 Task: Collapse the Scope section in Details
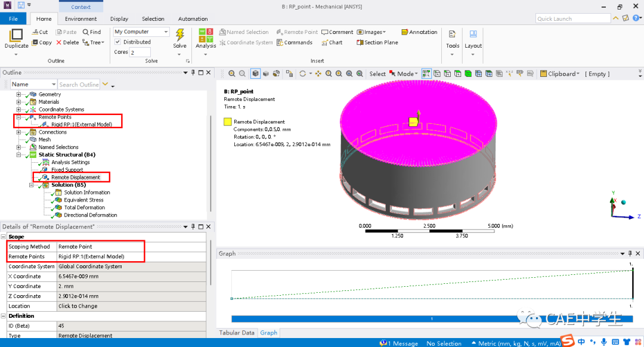click(x=4, y=237)
